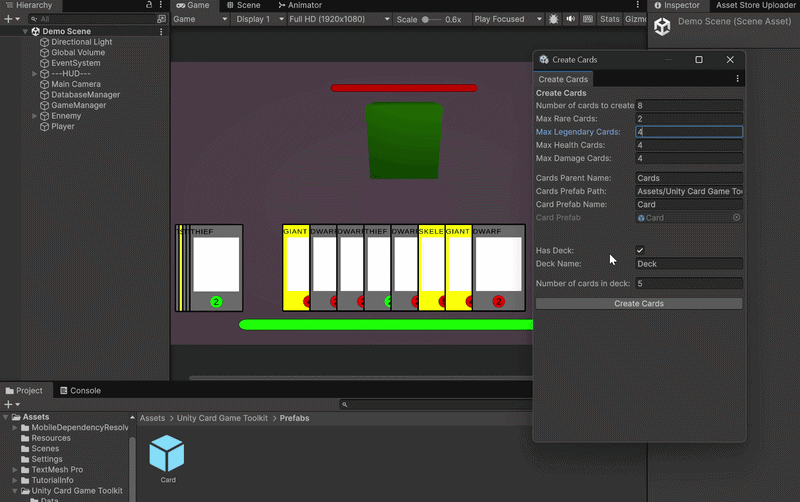Click the Hierarchy search-by-type icon
Image resolution: width=800 pixels, height=502 pixels.
click(162, 19)
